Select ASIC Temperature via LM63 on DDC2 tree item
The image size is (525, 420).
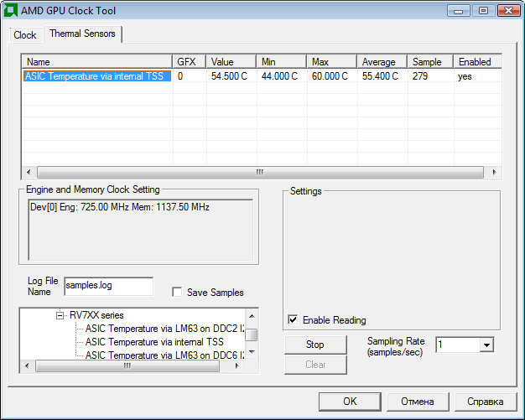tap(164, 329)
